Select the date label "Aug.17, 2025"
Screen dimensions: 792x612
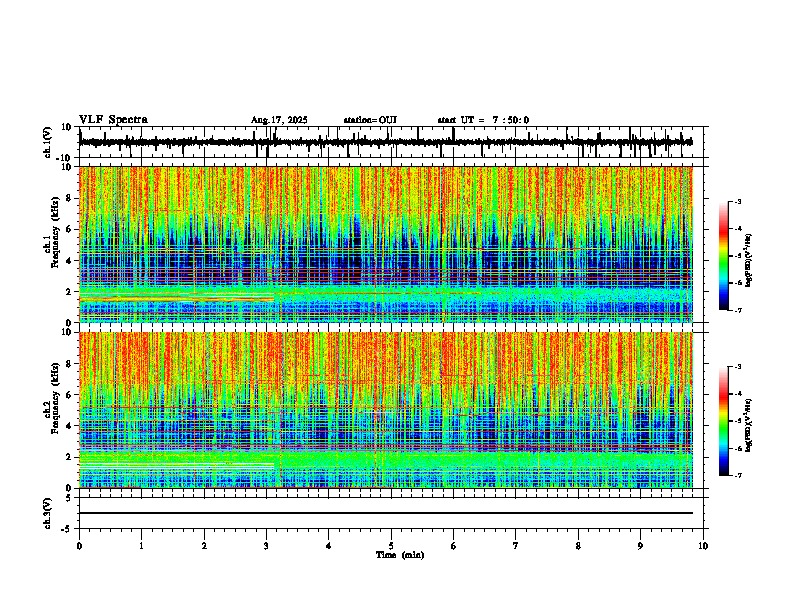(279, 120)
